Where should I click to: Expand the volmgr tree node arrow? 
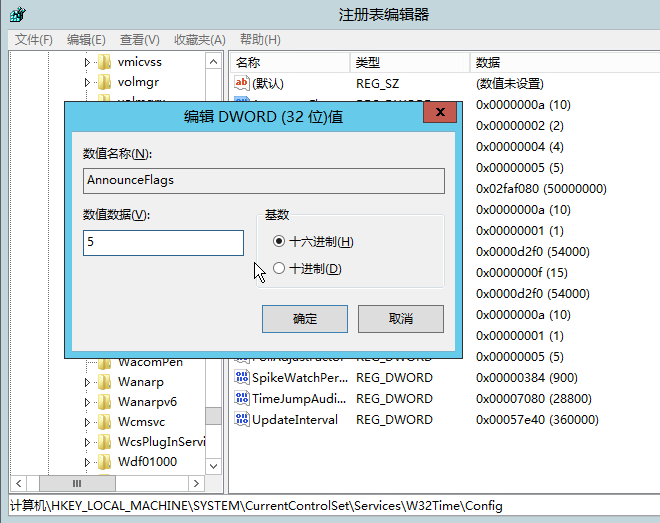coord(87,82)
